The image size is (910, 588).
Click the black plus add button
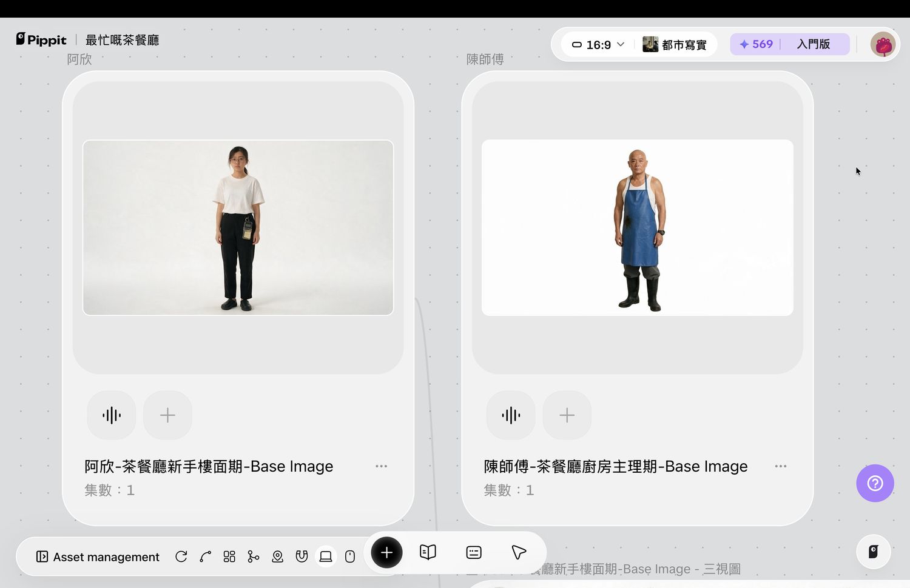pos(386,552)
